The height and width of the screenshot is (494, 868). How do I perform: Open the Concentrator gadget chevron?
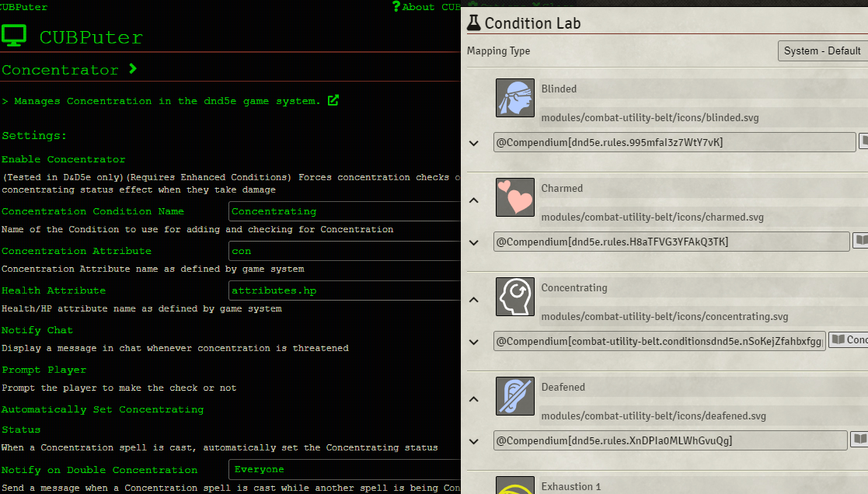(x=133, y=68)
